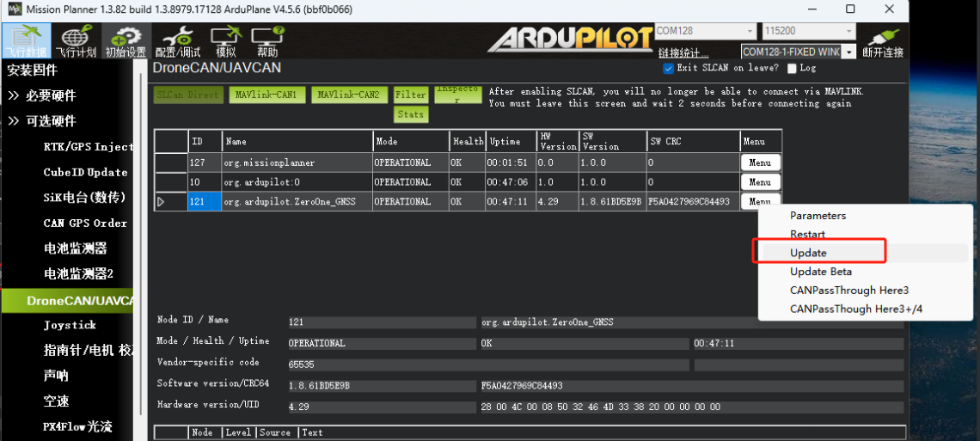Select the 电池监测器 sidebar item
Image resolution: width=980 pixels, height=441 pixels.
point(76,248)
